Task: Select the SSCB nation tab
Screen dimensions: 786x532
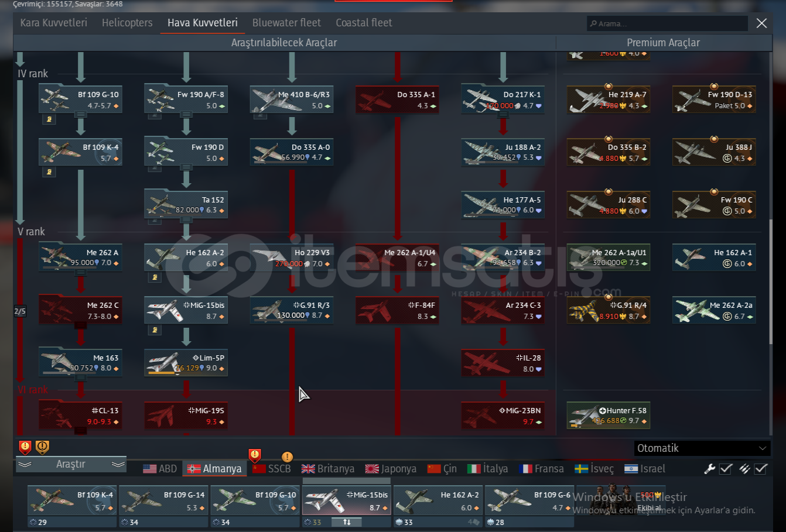Action: (x=272, y=469)
